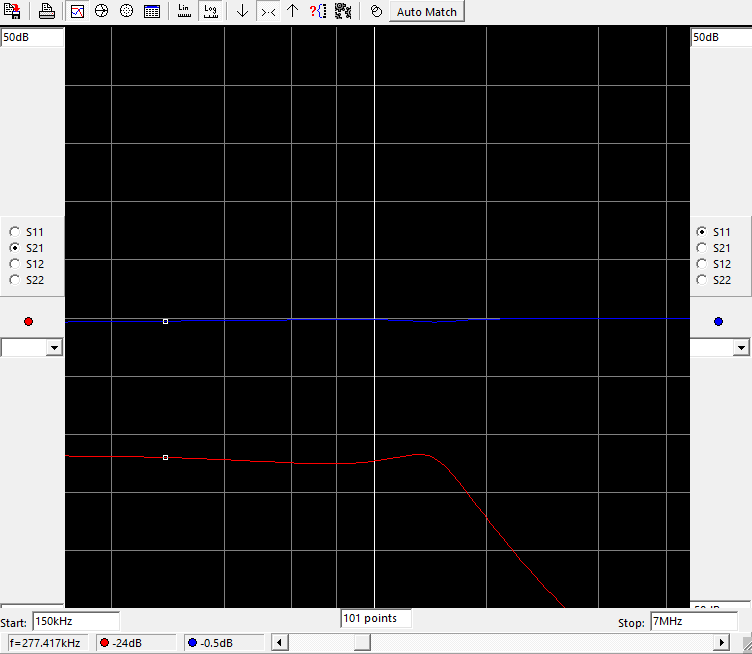
Task: Click the red trace color dot on left
Action: click(x=28, y=321)
